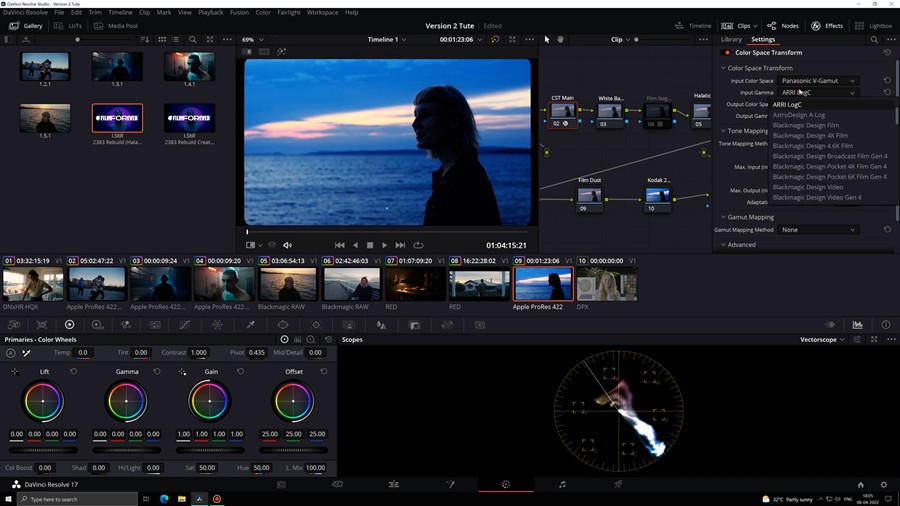
Task: Open the LUTs panel
Action: (68, 26)
